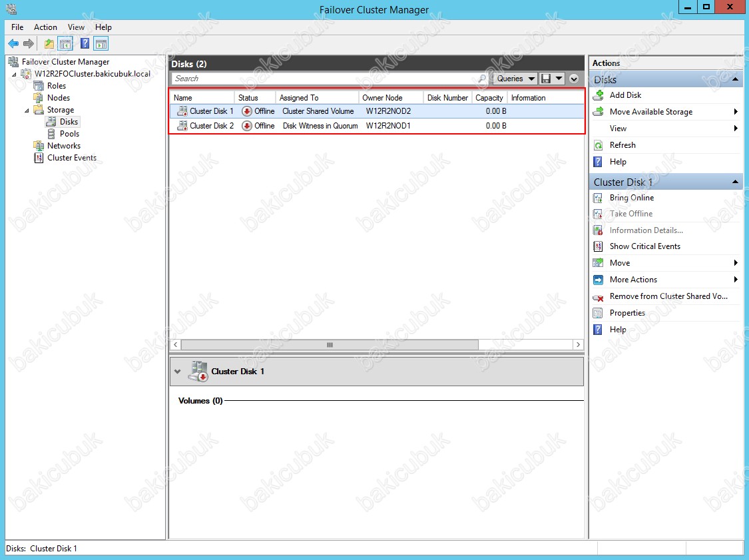Click the Properties icon in Actions
749x560 pixels.
[598, 313]
